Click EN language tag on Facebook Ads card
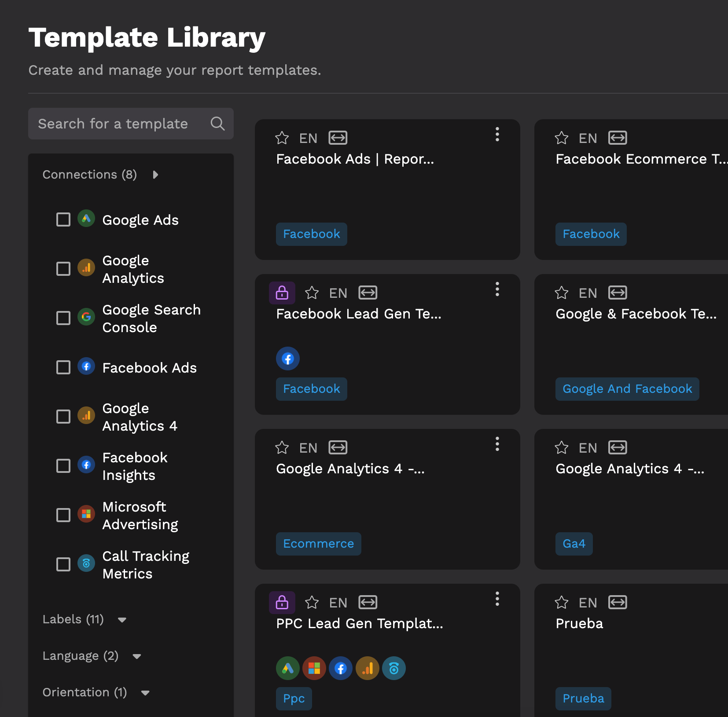Screen dimensions: 728x717 (308, 138)
